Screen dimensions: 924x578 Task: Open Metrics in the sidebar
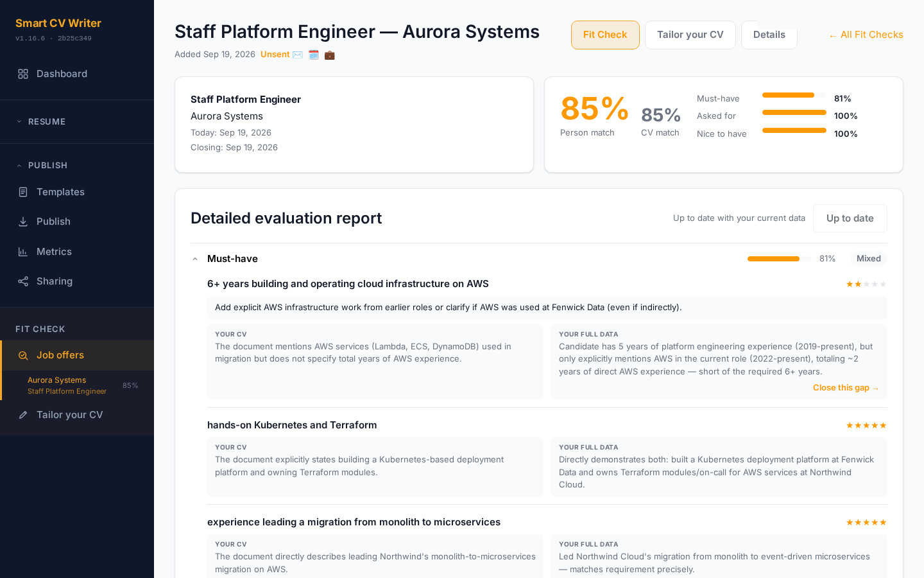pyautogui.click(x=77, y=252)
